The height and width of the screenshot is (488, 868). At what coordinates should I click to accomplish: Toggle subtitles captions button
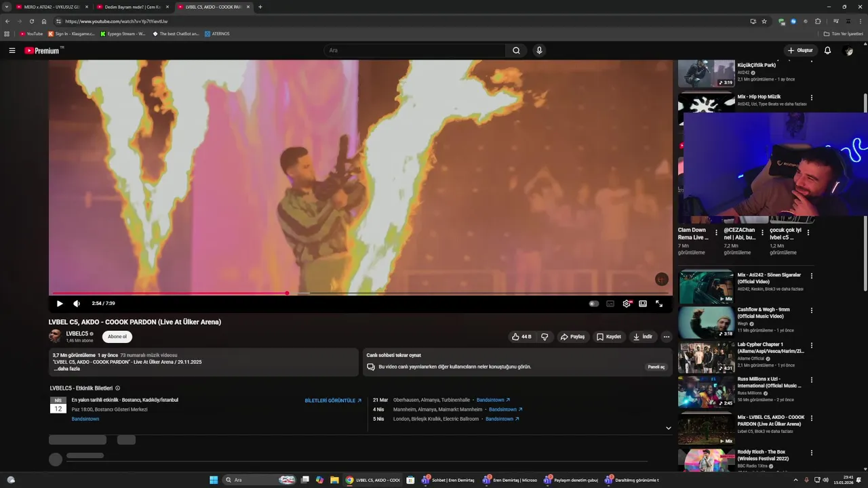pyautogui.click(x=610, y=304)
